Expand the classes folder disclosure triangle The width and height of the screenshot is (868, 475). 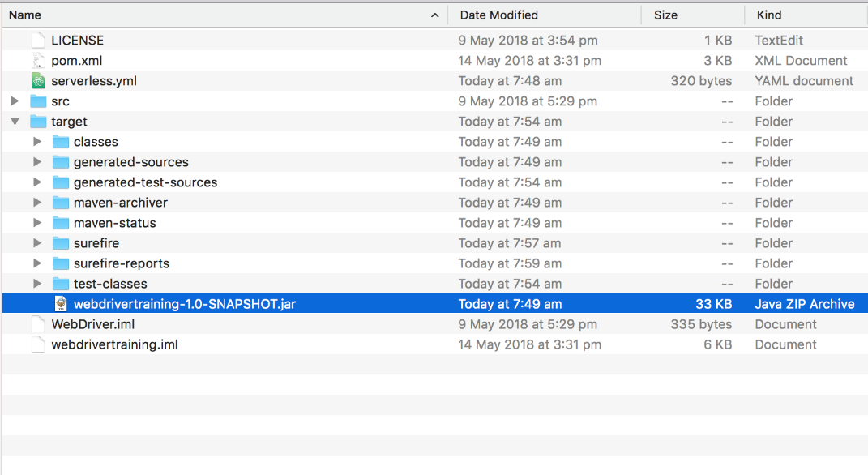click(37, 142)
